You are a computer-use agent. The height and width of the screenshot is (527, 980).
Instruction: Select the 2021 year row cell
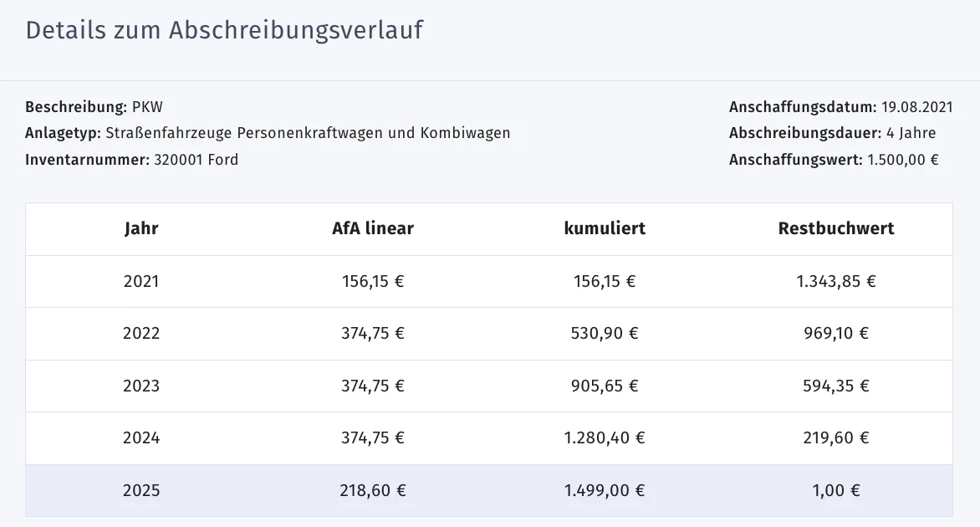tap(141, 281)
